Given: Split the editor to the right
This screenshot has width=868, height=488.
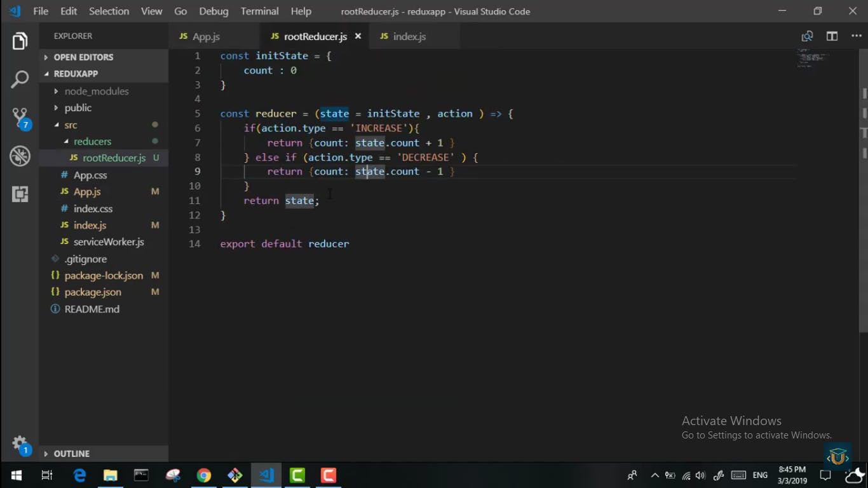Looking at the screenshot, I should 832,36.
